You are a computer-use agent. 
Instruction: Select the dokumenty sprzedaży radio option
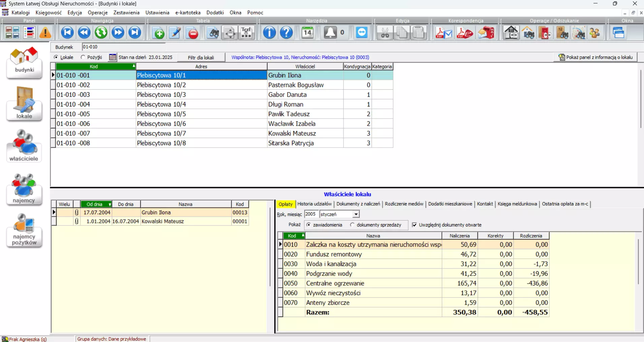click(x=352, y=225)
